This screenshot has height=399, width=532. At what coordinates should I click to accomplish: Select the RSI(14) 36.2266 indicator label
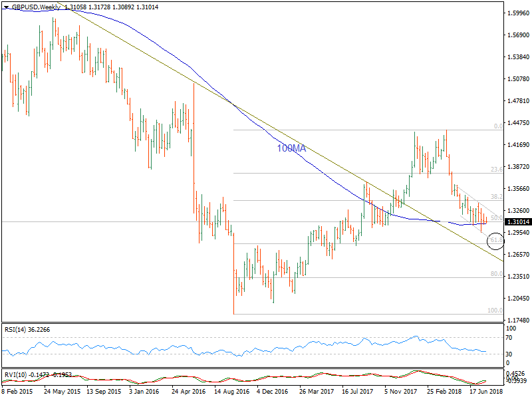pos(27,330)
